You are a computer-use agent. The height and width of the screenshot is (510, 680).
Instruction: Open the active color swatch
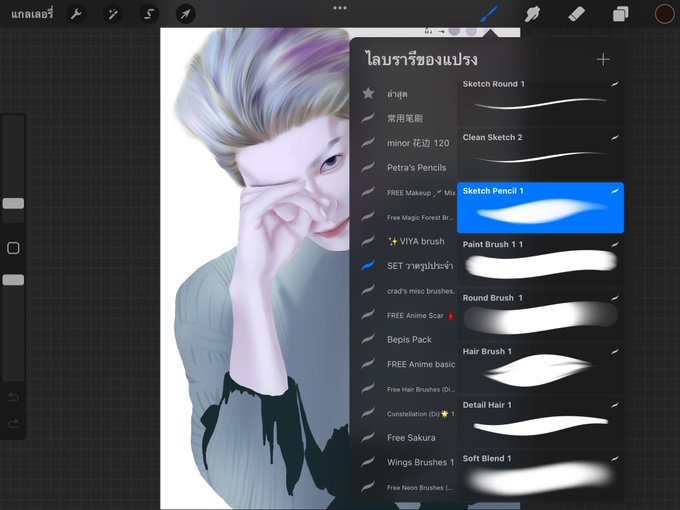(x=664, y=14)
